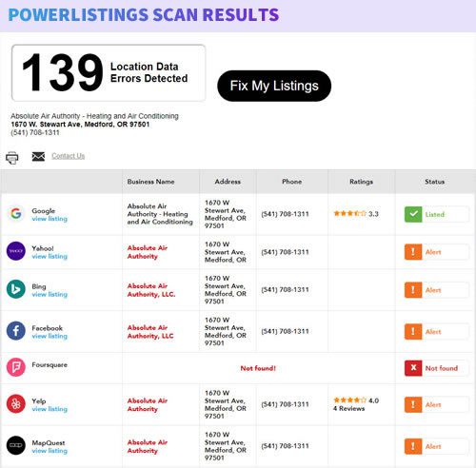The height and width of the screenshot is (468, 476).
Task: Open MapQuest view listing link
Action: (50, 451)
